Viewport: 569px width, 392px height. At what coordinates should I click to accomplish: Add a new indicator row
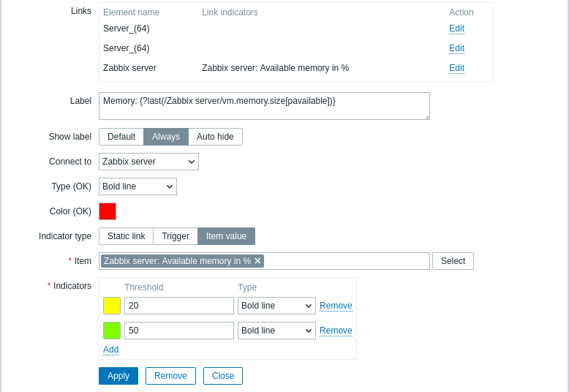click(x=110, y=349)
